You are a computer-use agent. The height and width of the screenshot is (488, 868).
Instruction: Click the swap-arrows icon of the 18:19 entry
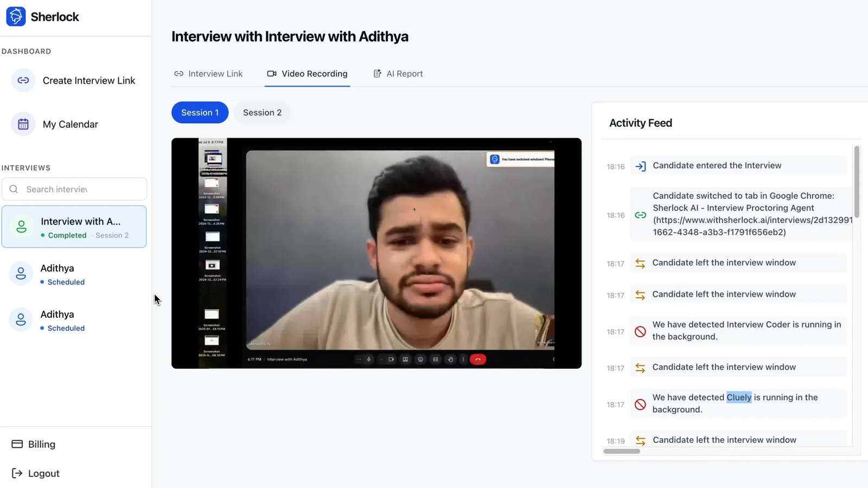(641, 441)
